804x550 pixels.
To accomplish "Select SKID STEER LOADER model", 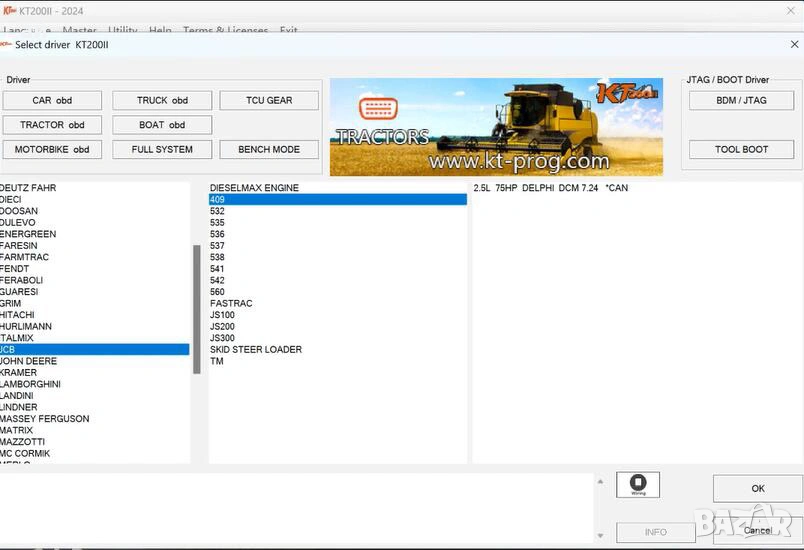I will pyautogui.click(x=256, y=349).
